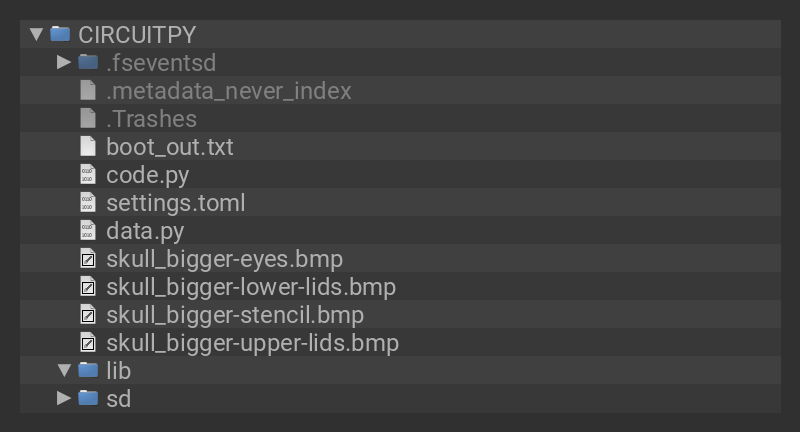Click the code.py file icon

(x=88, y=175)
